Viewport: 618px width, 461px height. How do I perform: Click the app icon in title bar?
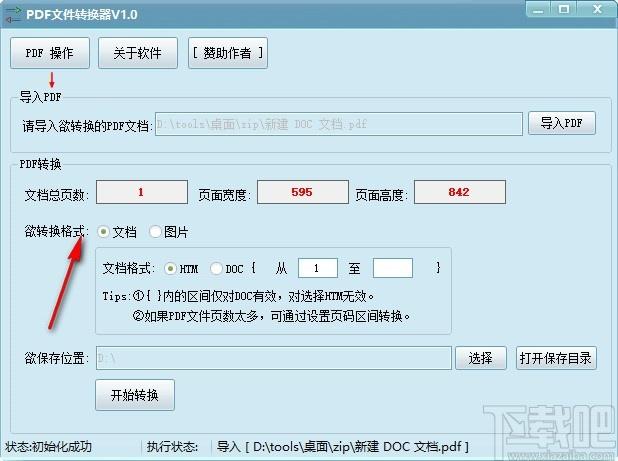pyautogui.click(x=13, y=15)
